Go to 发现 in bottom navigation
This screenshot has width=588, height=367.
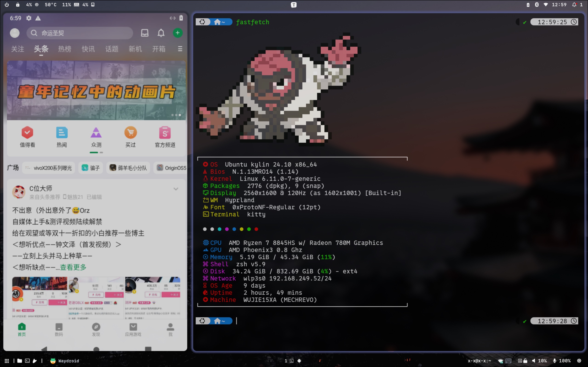point(96,330)
